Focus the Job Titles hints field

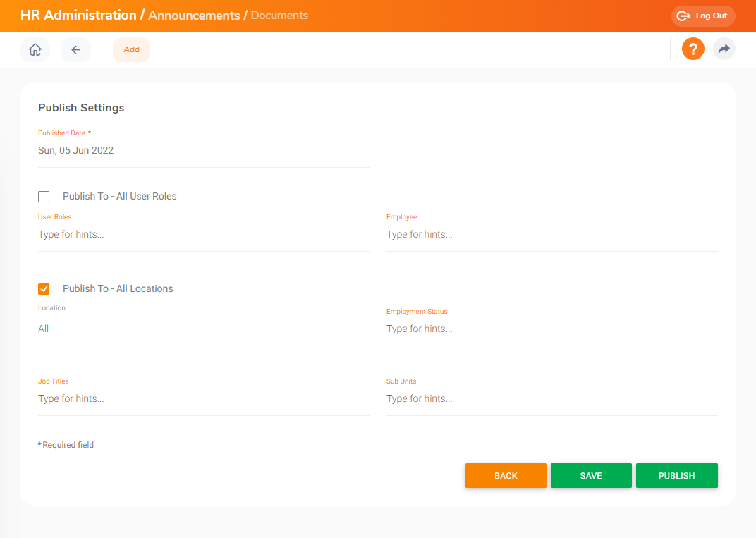coord(204,398)
